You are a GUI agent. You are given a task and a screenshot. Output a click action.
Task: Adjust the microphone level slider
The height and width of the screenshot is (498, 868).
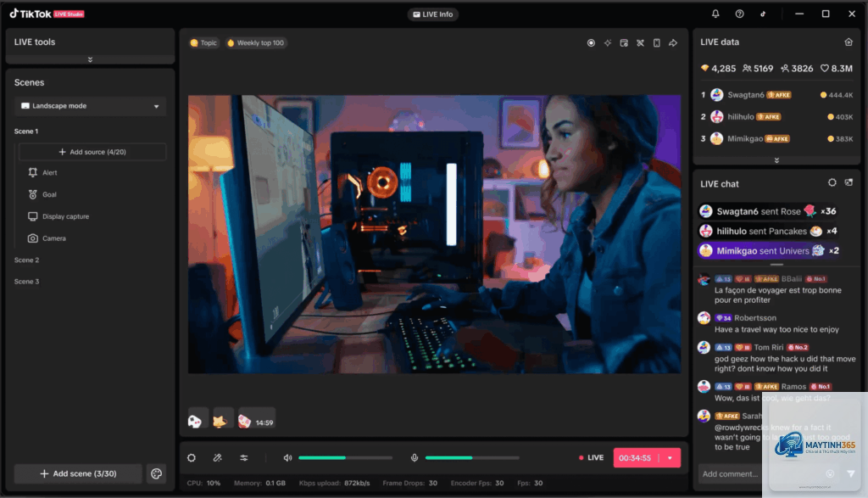click(x=472, y=457)
